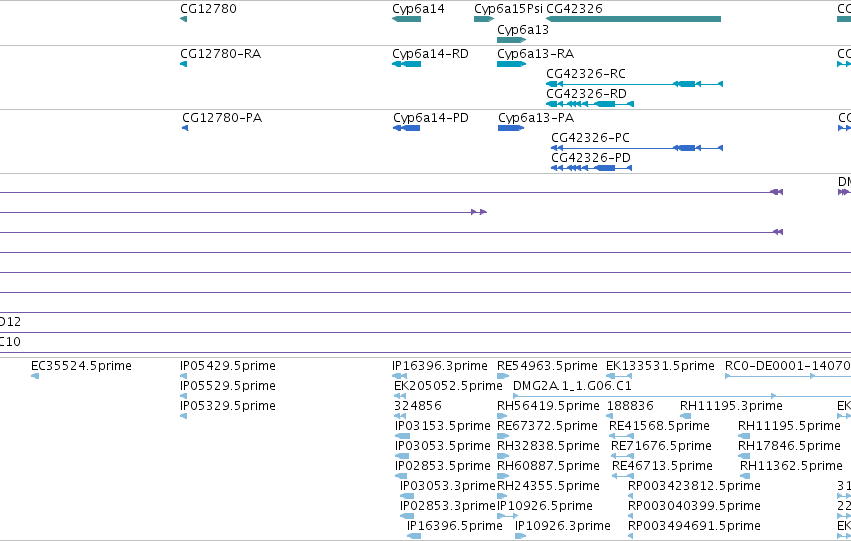Click RP003423812.5prime label
851x541 pixels.
tap(694, 486)
